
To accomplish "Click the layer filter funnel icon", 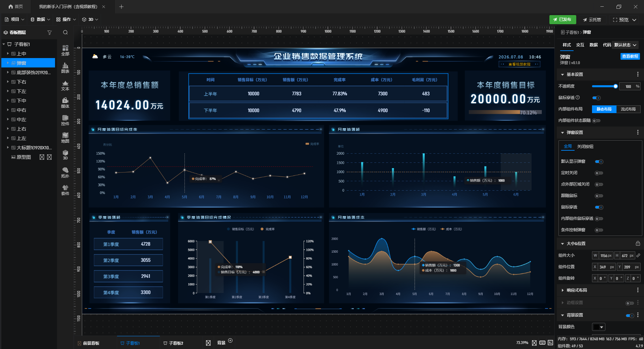I will point(50,33).
